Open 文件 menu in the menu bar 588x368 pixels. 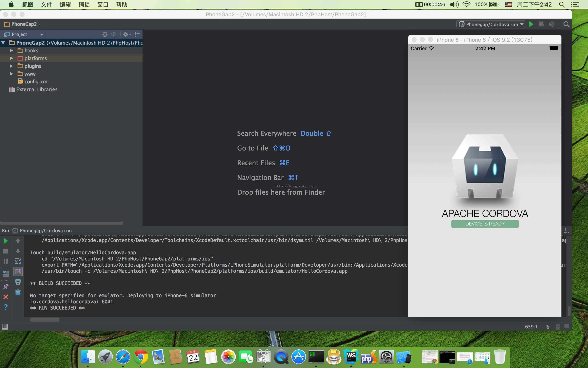click(46, 4)
